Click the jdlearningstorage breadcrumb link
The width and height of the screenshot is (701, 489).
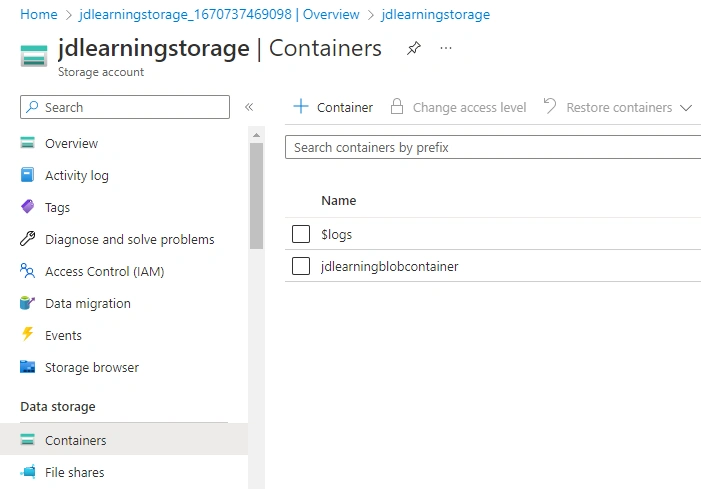click(435, 14)
